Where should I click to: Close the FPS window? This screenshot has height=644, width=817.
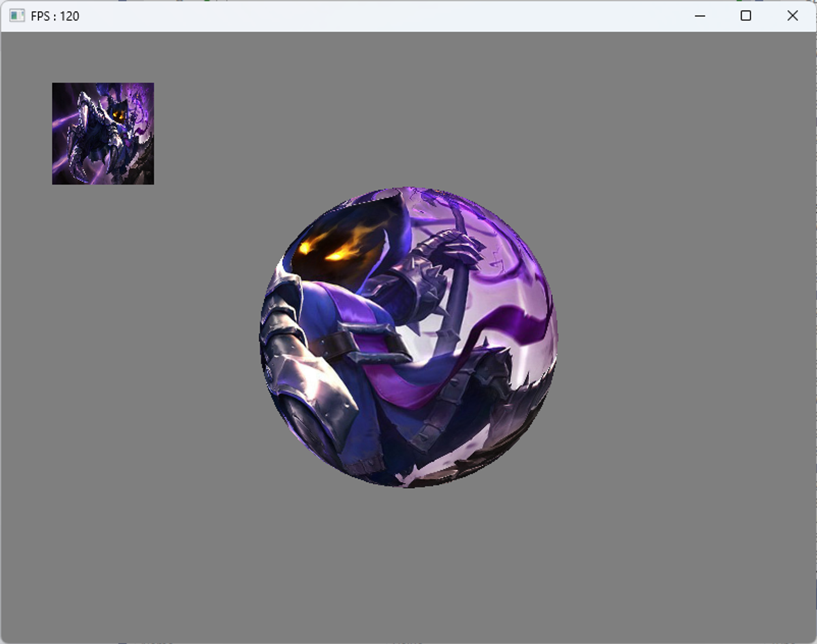(x=792, y=16)
